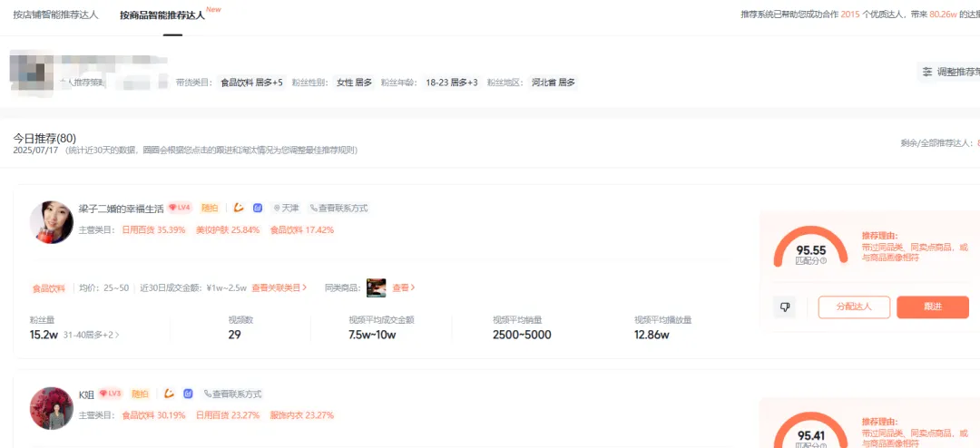Open 查看 similar products arrow link
Image resolution: width=980 pixels, height=448 pixels.
coord(404,287)
